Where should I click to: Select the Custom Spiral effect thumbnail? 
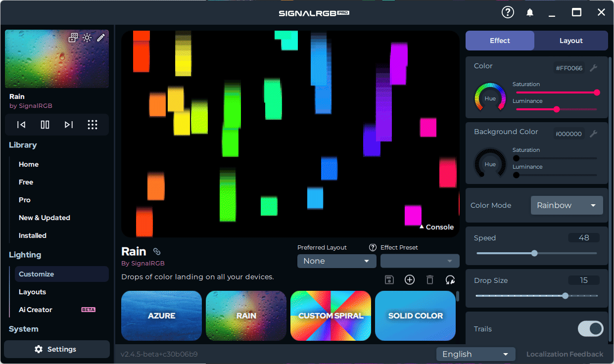331,316
